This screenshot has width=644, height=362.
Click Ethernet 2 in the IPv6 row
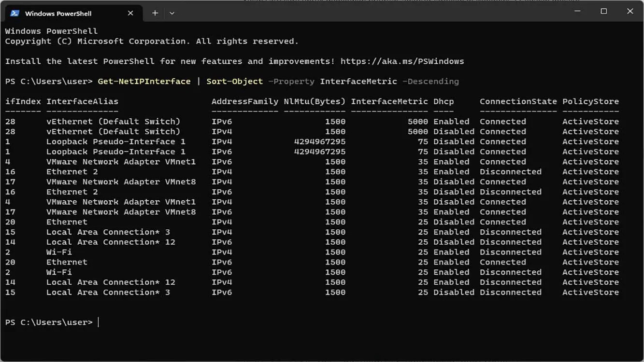(72, 192)
